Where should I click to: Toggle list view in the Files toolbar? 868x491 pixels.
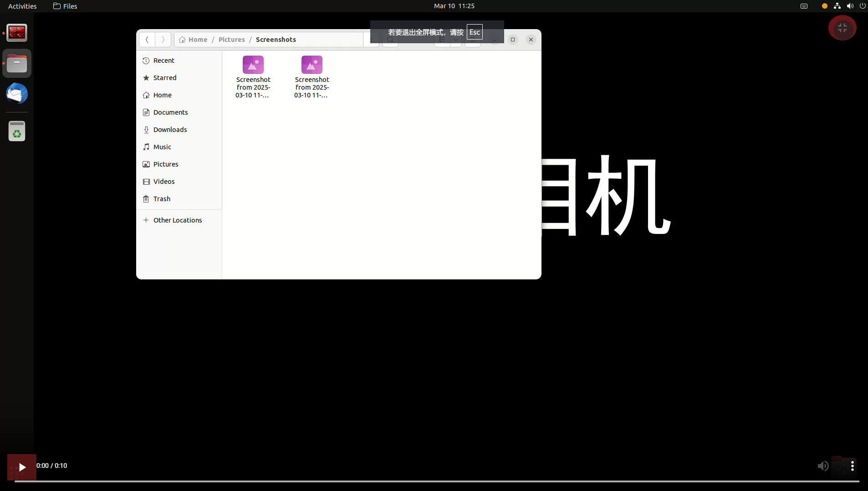[442, 40]
